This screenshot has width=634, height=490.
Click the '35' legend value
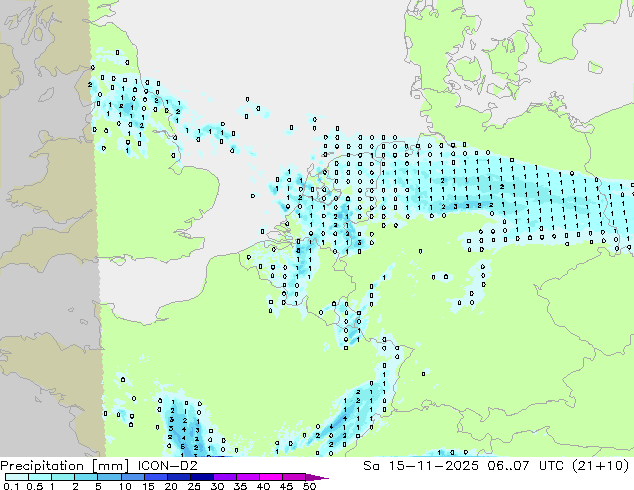point(240,486)
